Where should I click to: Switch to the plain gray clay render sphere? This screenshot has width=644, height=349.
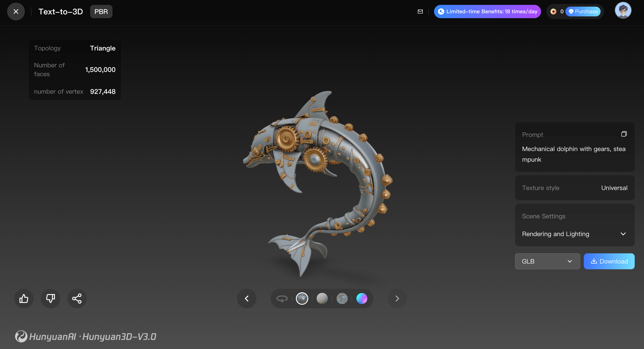click(x=322, y=299)
